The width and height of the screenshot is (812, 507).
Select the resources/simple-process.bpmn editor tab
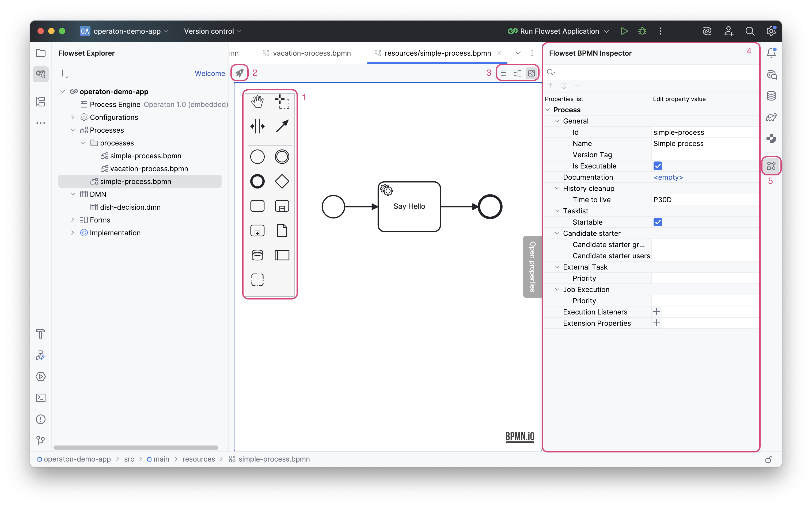click(436, 53)
